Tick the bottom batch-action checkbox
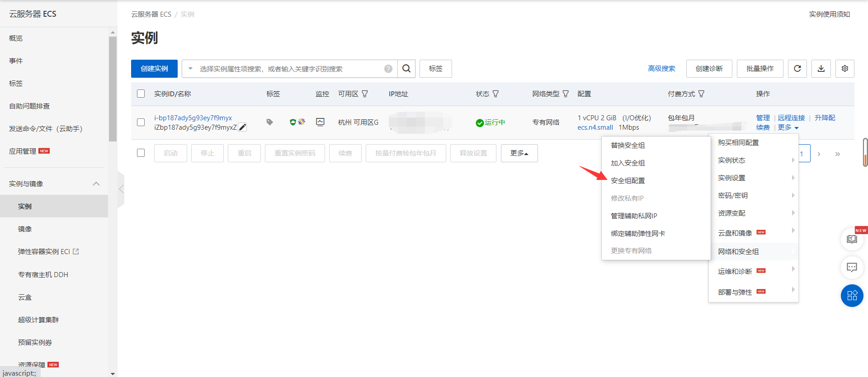This screenshot has width=868, height=377. (x=141, y=153)
